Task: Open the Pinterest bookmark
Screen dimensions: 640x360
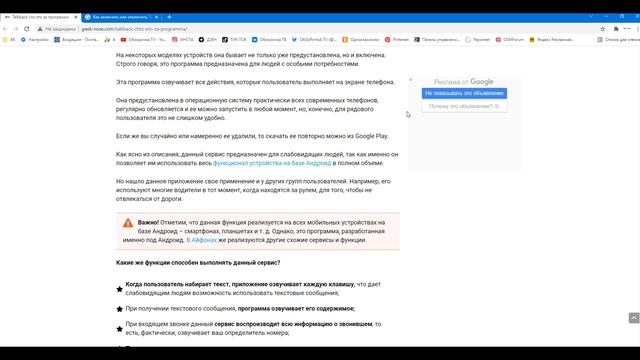Action: (397, 40)
